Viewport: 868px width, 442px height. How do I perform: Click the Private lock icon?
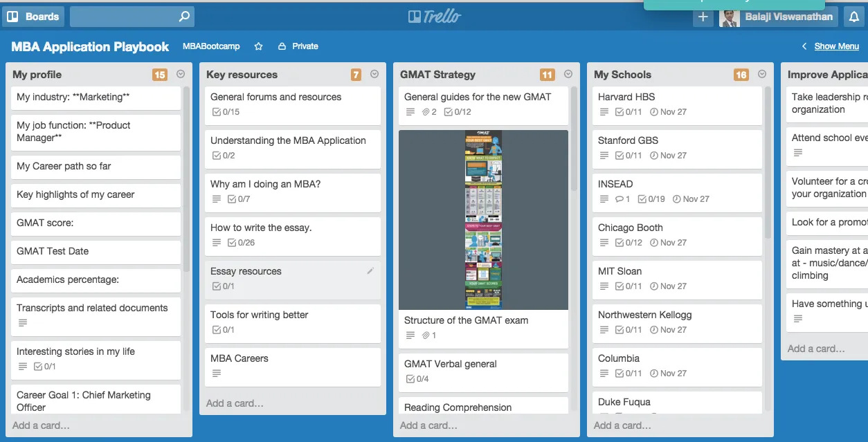point(281,46)
